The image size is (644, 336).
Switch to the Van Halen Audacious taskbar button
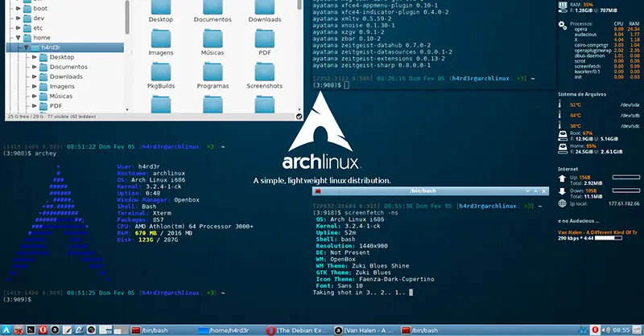[365, 330]
